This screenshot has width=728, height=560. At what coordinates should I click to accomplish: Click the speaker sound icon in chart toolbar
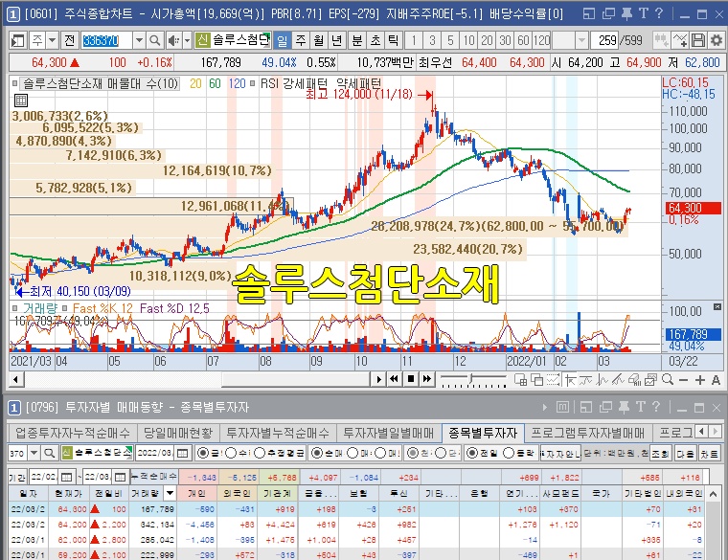coord(173,41)
